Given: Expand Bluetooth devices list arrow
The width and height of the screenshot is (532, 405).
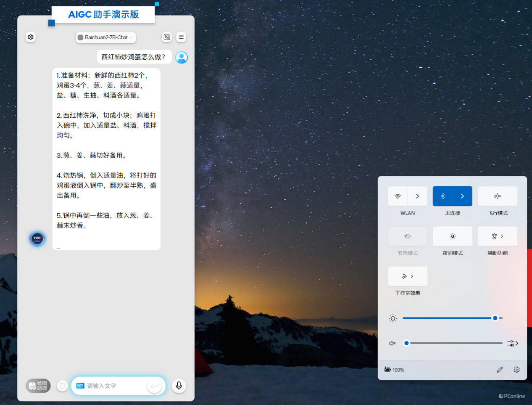Looking at the screenshot, I should point(462,196).
